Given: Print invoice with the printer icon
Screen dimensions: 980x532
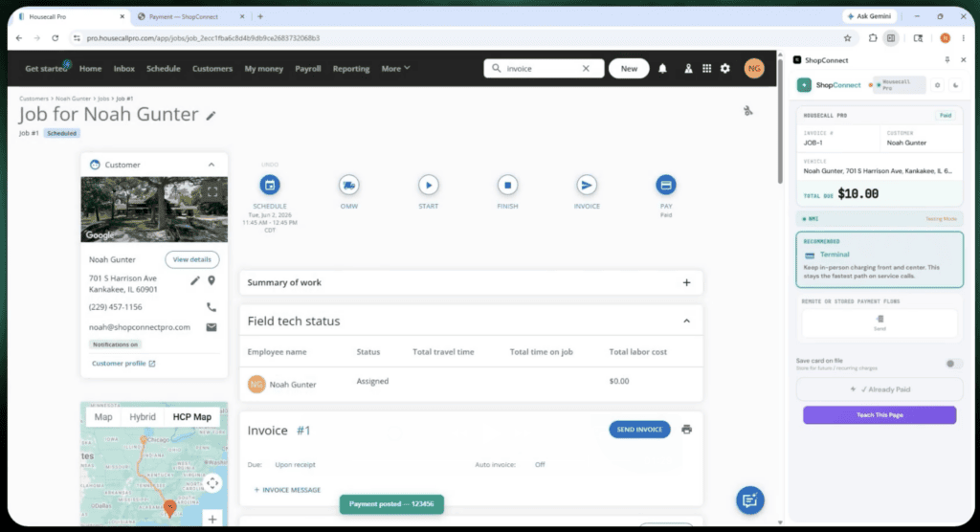Looking at the screenshot, I should click(686, 430).
